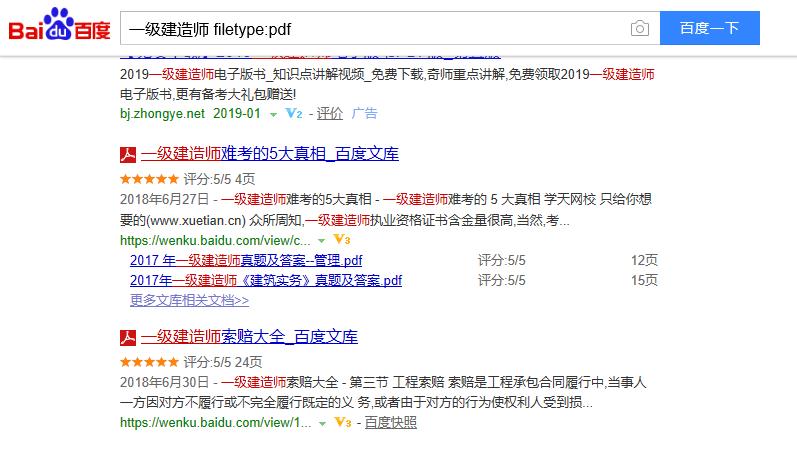Click the 12页 page count text
The width and height of the screenshot is (797, 449).
644,260
